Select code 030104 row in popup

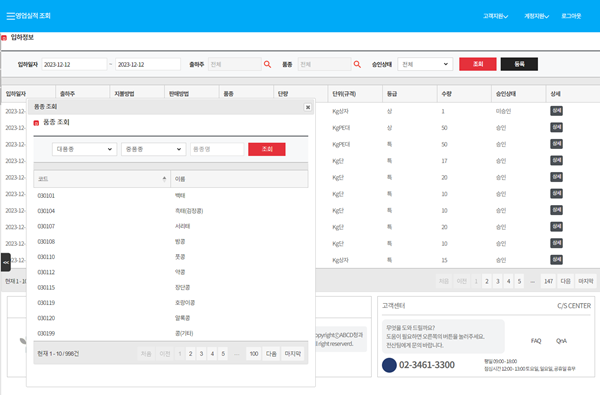171,211
